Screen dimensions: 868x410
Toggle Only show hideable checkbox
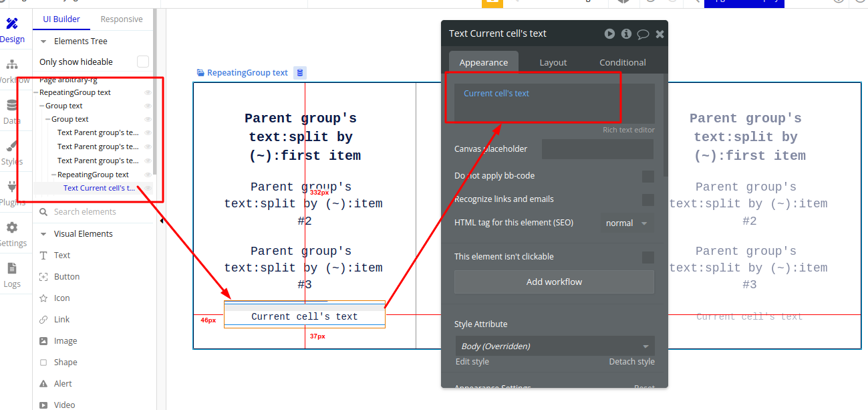click(x=143, y=62)
